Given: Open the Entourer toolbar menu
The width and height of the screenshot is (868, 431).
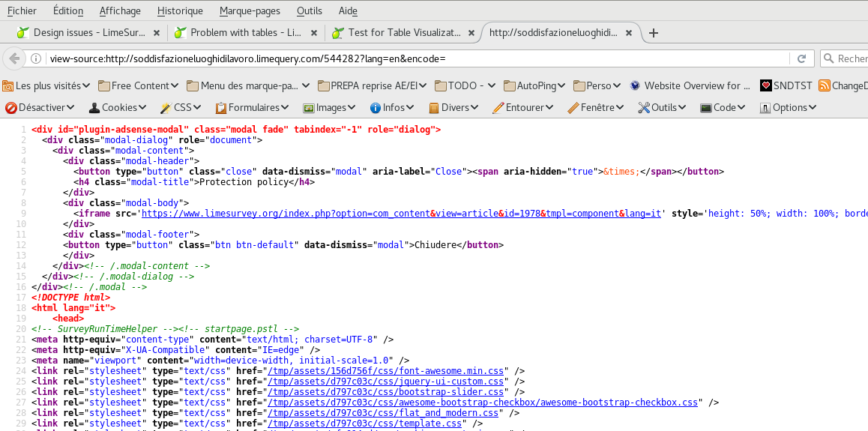Looking at the screenshot, I should click(523, 107).
